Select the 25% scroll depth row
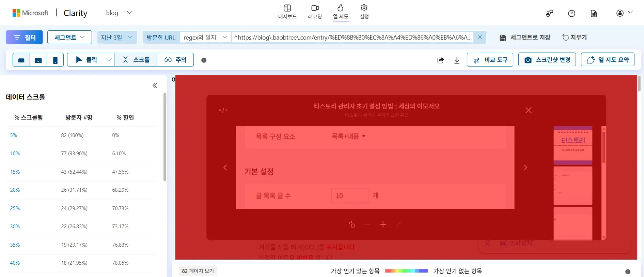Image resolution: width=644 pixels, height=277 pixels. 81,208
